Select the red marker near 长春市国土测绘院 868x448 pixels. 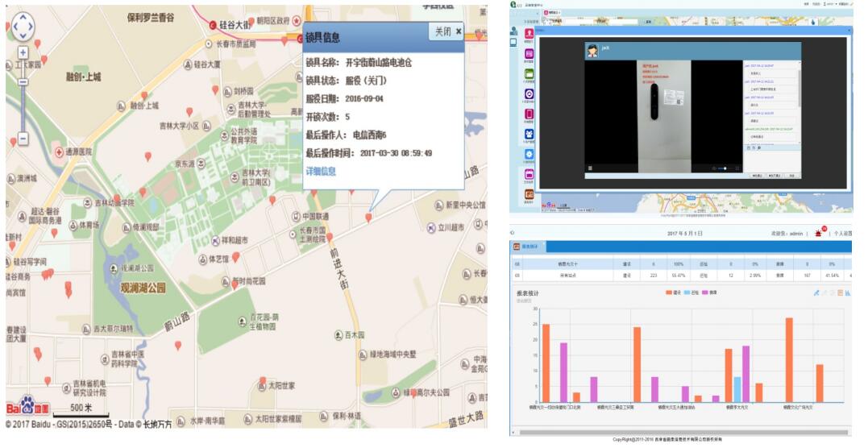[330, 238]
